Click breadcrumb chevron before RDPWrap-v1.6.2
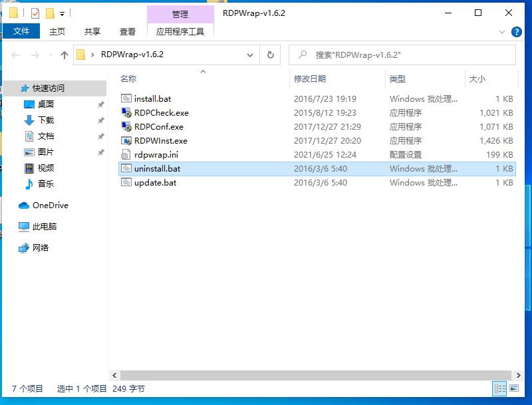532x405 pixels. pyautogui.click(x=92, y=55)
